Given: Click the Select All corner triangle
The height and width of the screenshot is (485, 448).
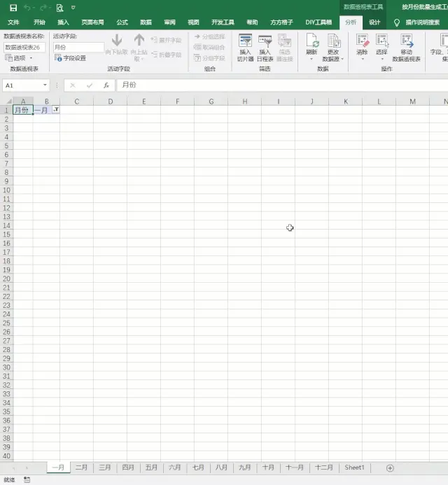Looking at the screenshot, I should pos(8,101).
